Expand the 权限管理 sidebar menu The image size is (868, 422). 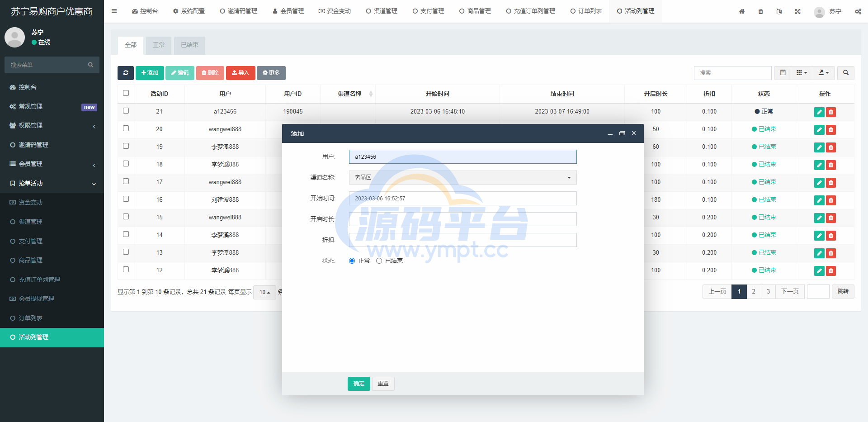coord(52,126)
